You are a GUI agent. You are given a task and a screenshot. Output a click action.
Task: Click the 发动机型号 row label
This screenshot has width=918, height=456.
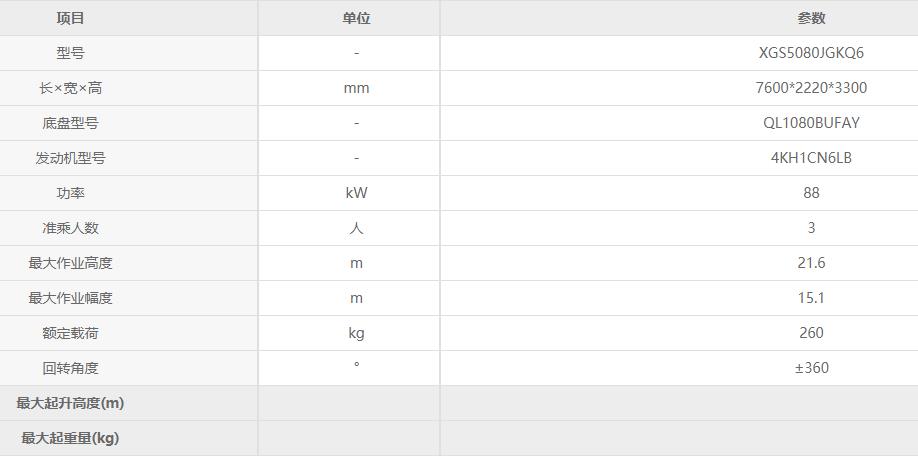[71, 158]
